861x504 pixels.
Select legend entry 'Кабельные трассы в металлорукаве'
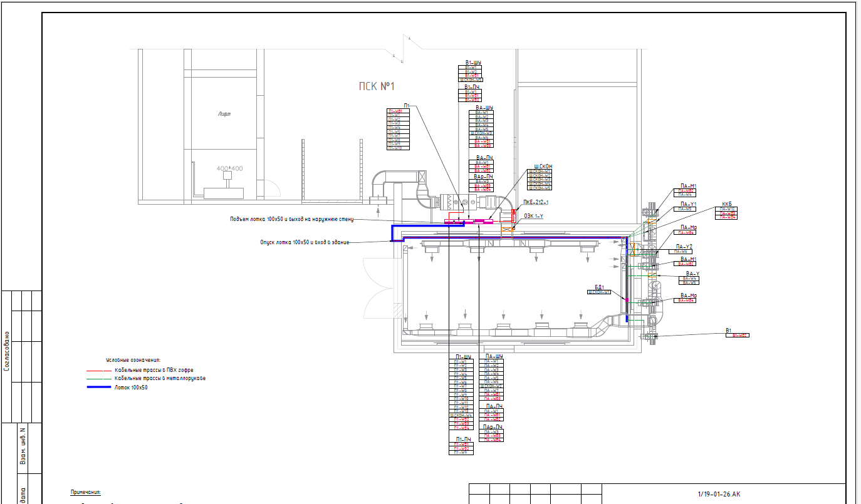[x=160, y=379]
